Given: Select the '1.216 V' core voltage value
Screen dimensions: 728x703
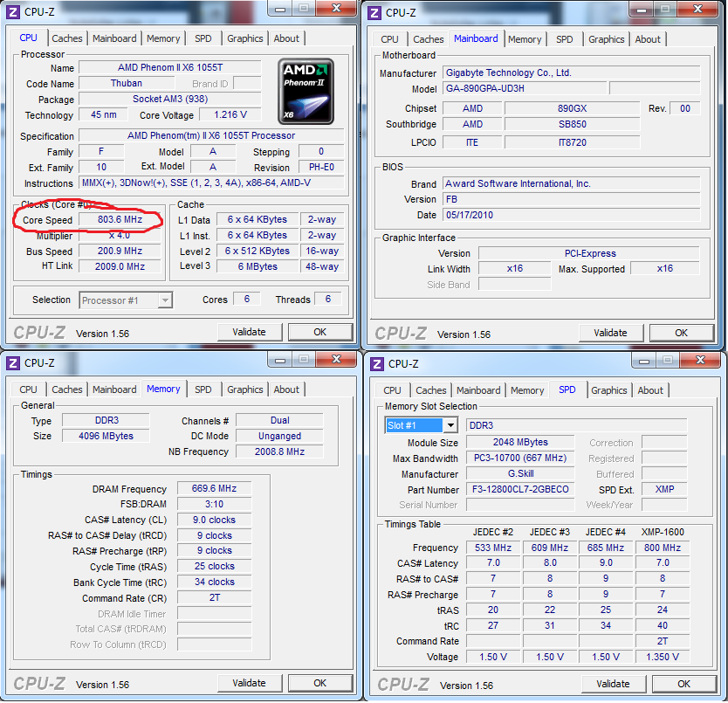Looking at the screenshot, I should (230, 114).
